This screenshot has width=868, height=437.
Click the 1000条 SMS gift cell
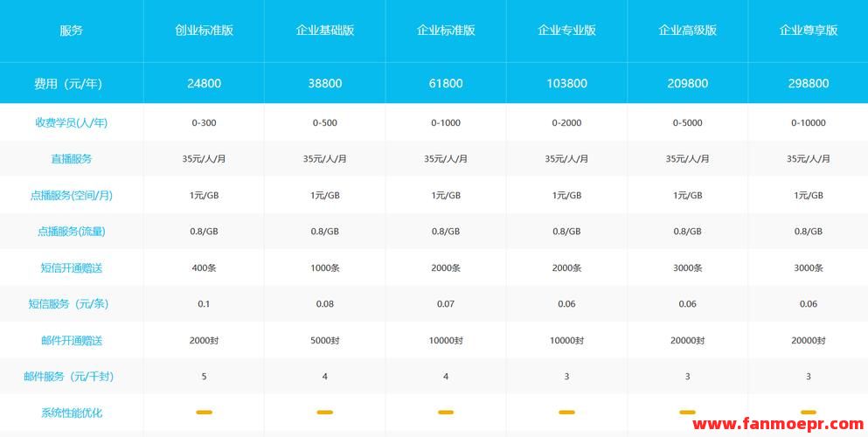click(325, 267)
